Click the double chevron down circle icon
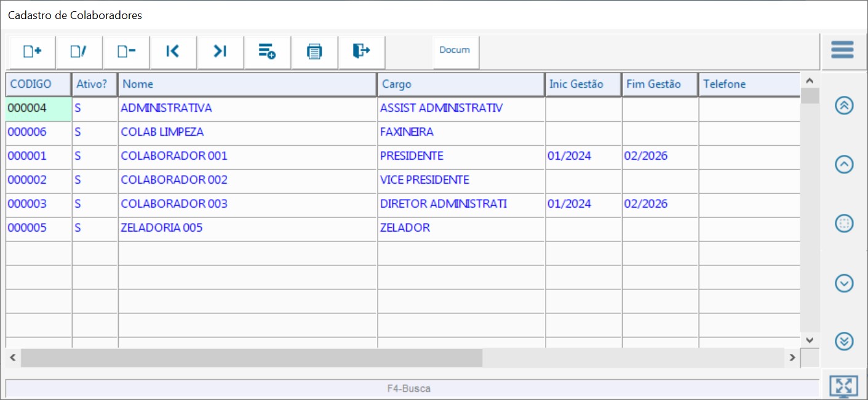Viewport: 868px width, 400px height. coord(844,341)
